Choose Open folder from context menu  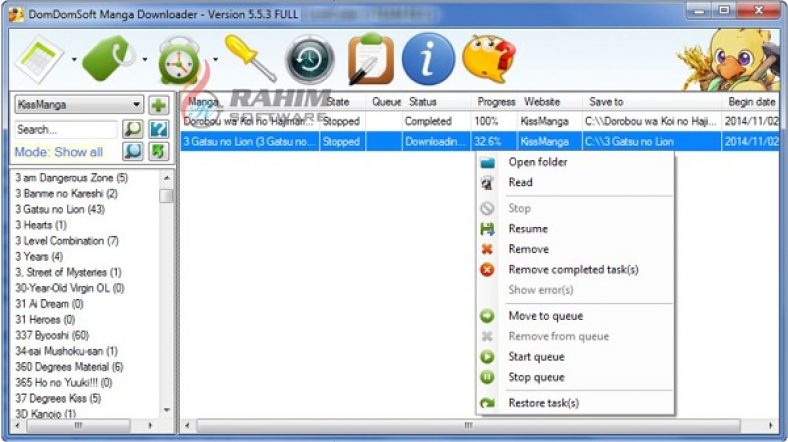[538, 162]
